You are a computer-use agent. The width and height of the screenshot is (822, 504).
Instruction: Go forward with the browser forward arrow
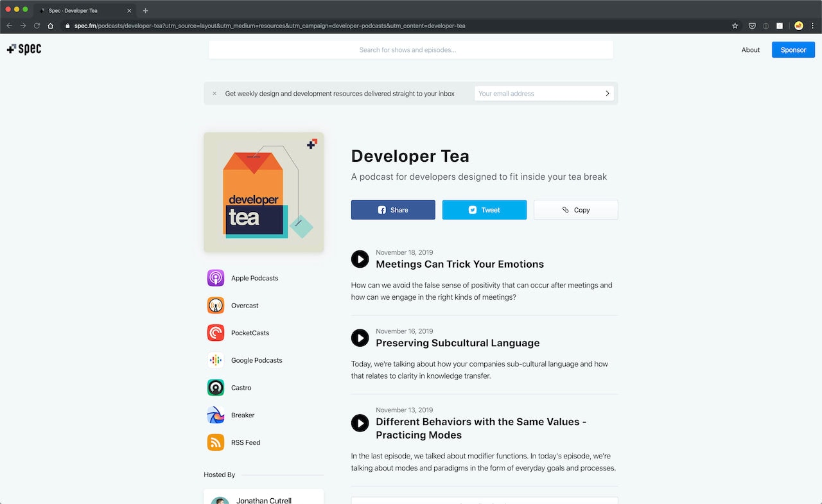[23, 26]
